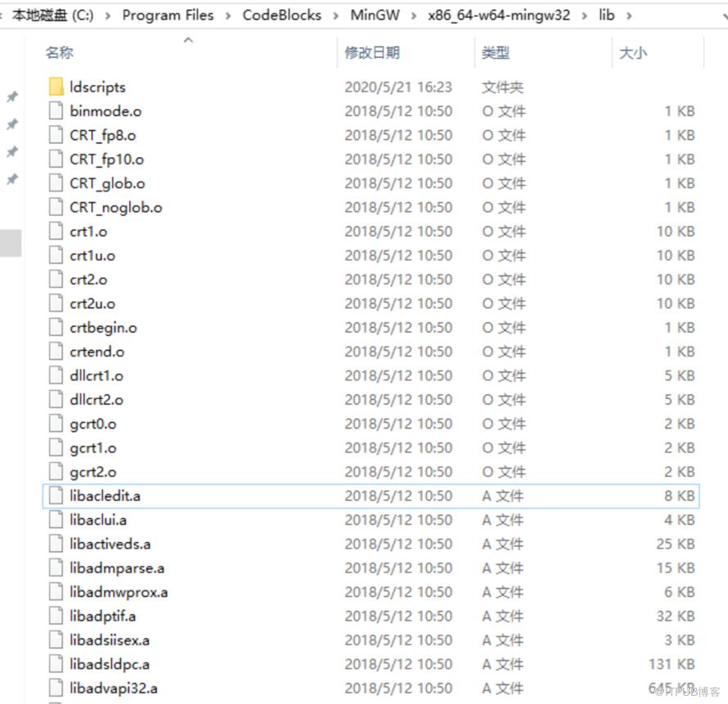Click the crt1.o file icon
Screen dimensions: 728x704
(x=56, y=231)
